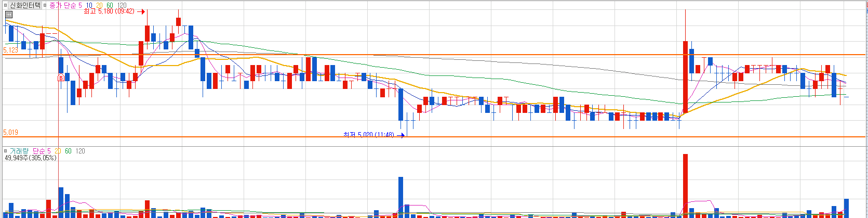Screen dimensions: 868x218
Task: Click the red B buy marker
Action: [x=61, y=78]
